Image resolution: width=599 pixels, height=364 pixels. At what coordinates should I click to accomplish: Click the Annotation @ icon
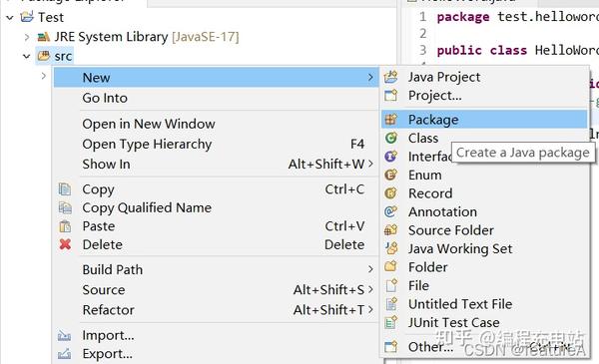(x=390, y=211)
